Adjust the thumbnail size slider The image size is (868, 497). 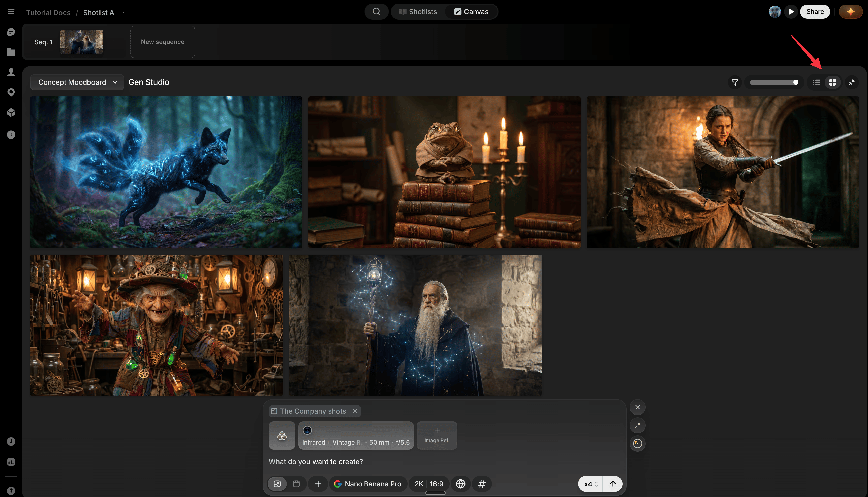tap(774, 82)
